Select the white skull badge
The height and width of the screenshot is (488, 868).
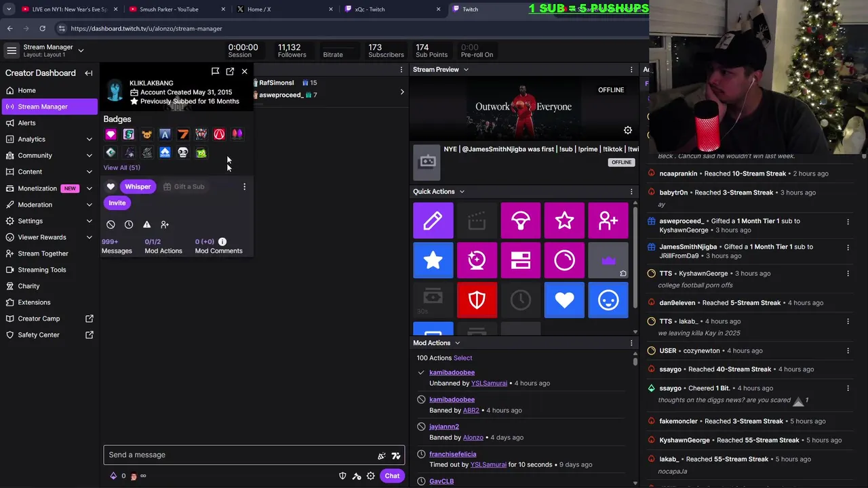coord(183,152)
